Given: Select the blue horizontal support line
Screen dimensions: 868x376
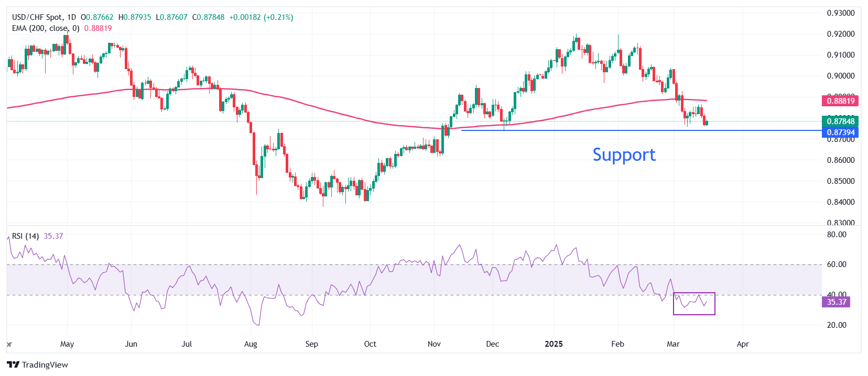Looking at the screenshot, I should [577, 130].
